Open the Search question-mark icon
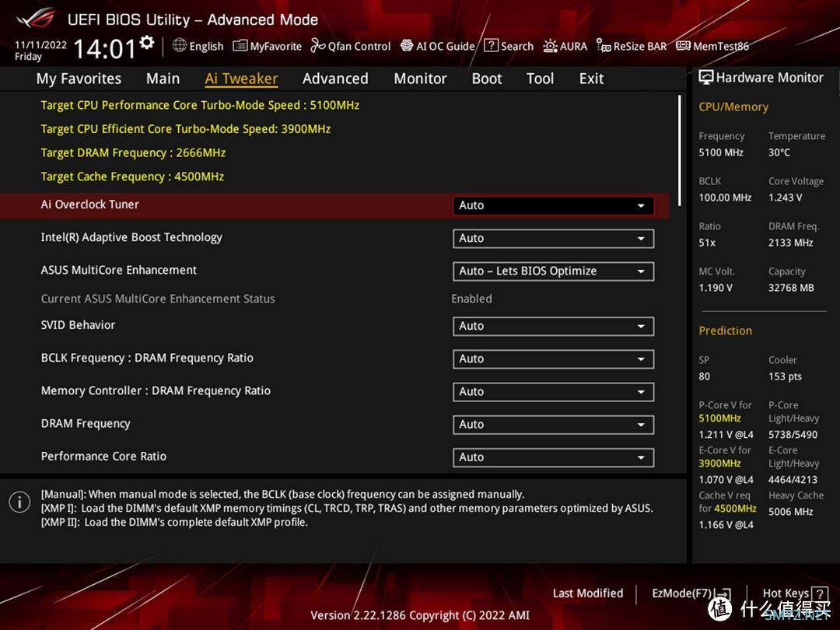This screenshot has height=630, width=840. pos(491,46)
